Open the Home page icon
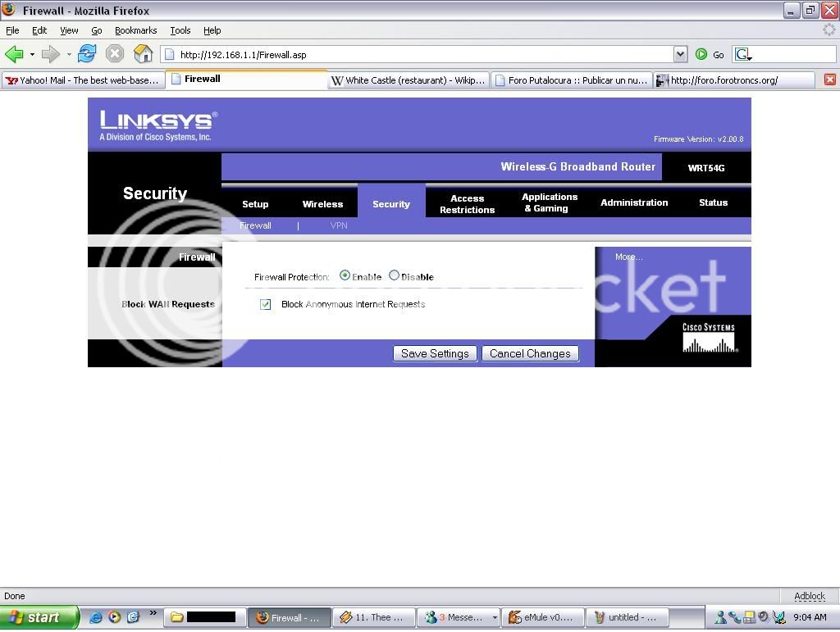This screenshot has height=632, width=840. tap(143, 54)
